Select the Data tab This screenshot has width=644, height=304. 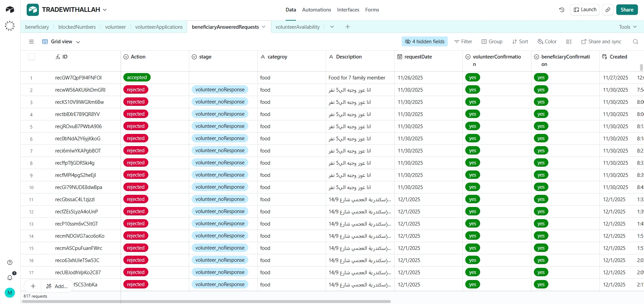coord(291,10)
